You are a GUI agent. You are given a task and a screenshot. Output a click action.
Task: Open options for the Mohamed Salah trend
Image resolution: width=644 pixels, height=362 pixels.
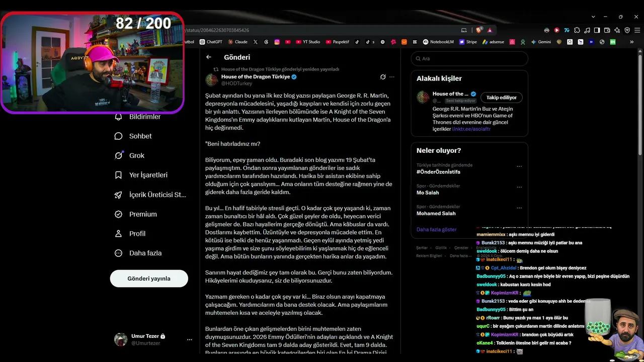tap(519, 208)
